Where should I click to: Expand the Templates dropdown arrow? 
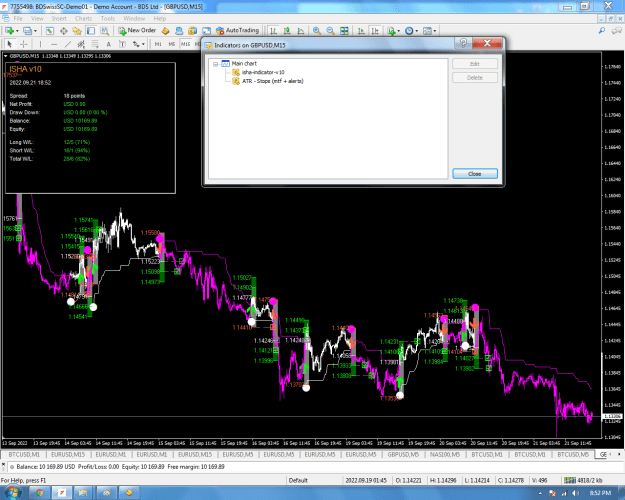pos(435,31)
